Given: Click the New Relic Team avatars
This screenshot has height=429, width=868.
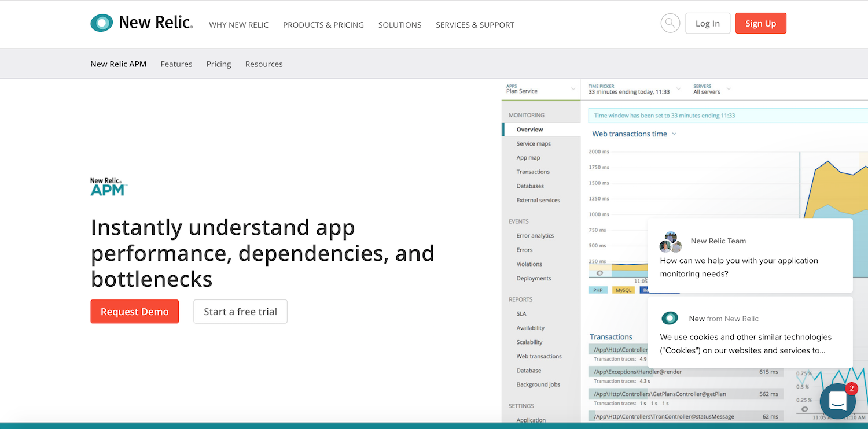Looking at the screenshot, I should click(x=671, y=242).
